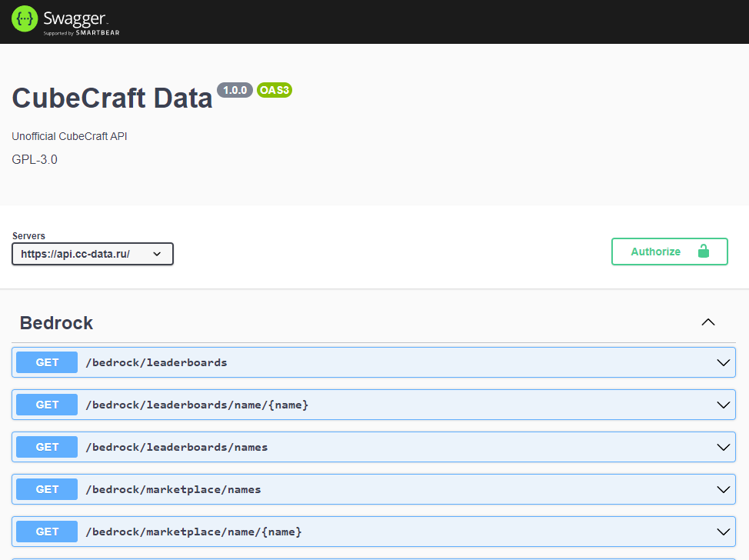Click GET for /bedrock/leaderboards/names
Screen dimensions: 749x560
pos(47,447)
